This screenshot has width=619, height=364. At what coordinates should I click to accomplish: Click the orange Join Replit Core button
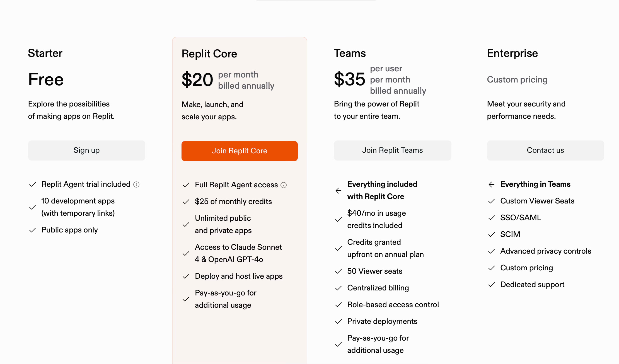coord(240,151)
